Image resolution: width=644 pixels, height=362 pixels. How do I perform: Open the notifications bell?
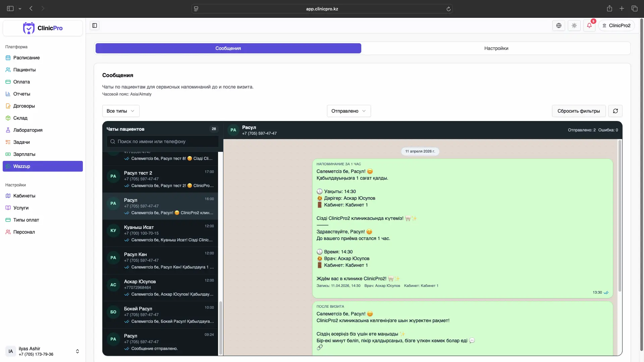coord(589,25)
